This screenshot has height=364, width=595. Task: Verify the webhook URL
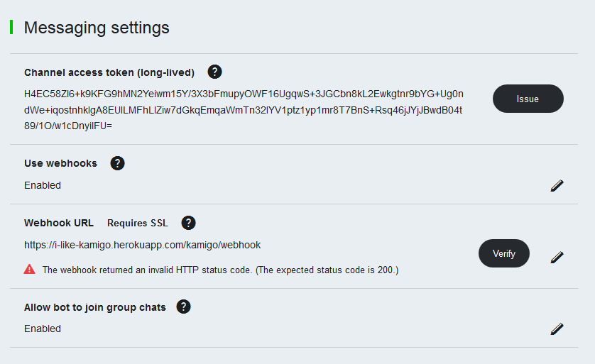click(503, 253)
